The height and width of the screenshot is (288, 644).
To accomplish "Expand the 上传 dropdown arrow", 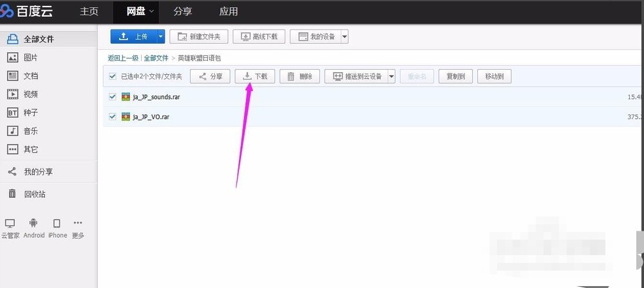I will [x=161, y=37].
